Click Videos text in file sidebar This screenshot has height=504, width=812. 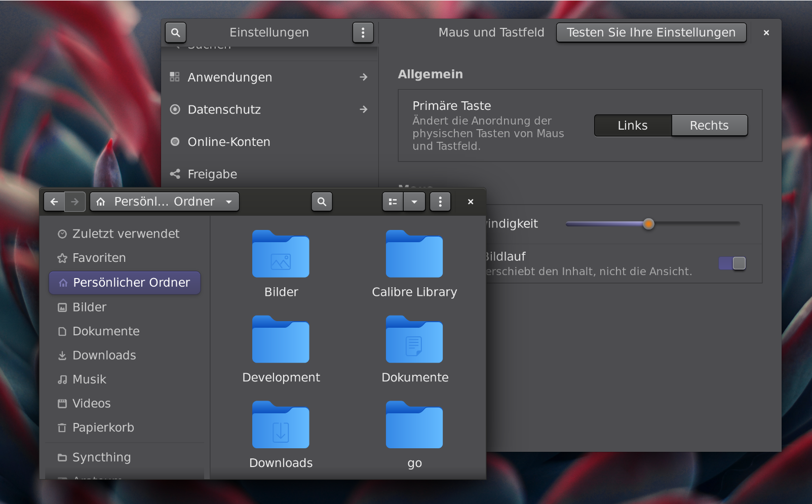[92, 404]
